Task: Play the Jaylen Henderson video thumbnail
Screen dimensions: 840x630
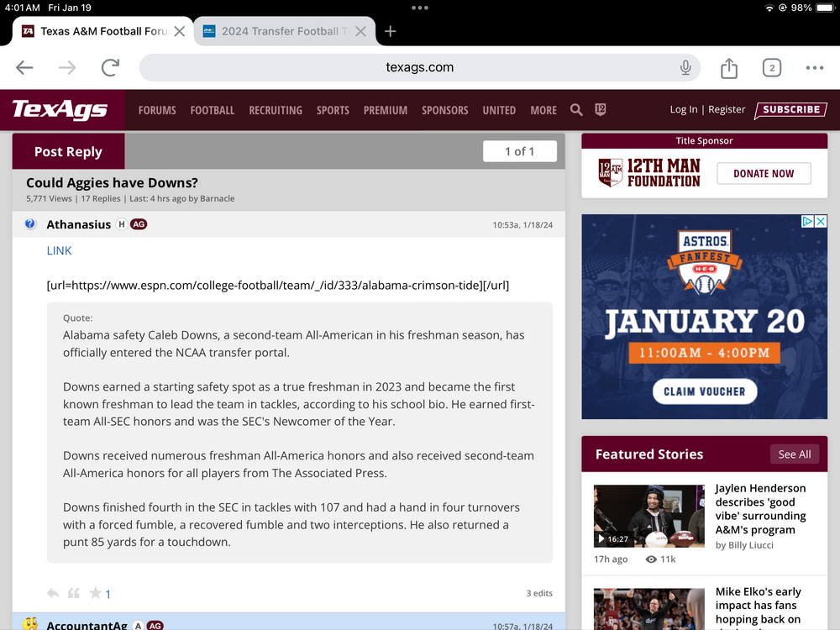Action: [648, 516]
